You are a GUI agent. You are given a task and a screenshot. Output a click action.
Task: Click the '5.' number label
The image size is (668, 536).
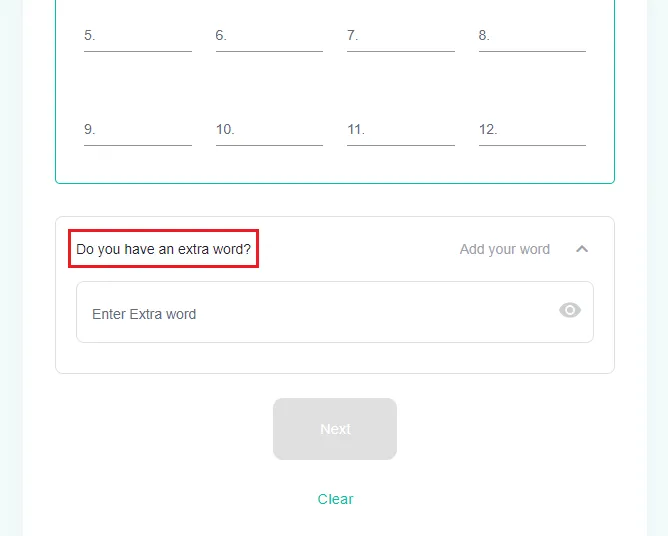89,36
